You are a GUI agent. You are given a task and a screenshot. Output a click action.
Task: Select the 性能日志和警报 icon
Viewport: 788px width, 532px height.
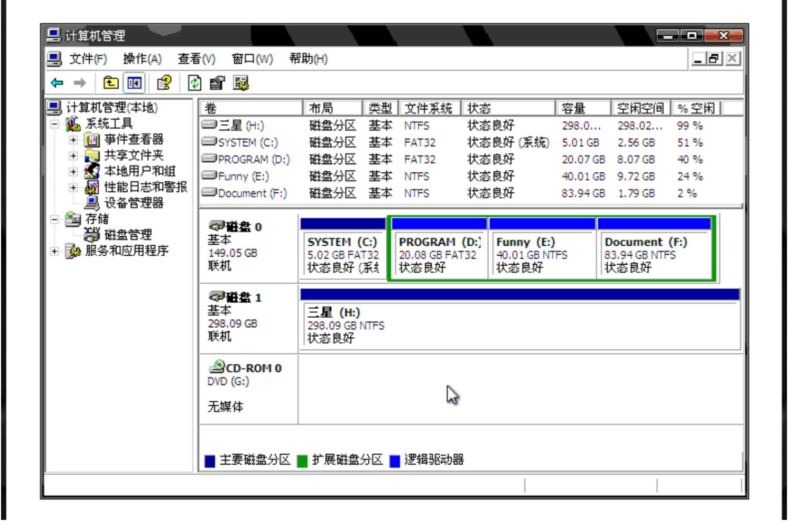click(x=92, y=187)
